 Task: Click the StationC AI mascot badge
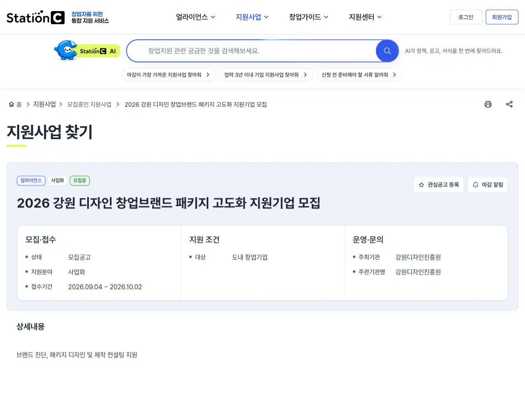pos(87,51)
